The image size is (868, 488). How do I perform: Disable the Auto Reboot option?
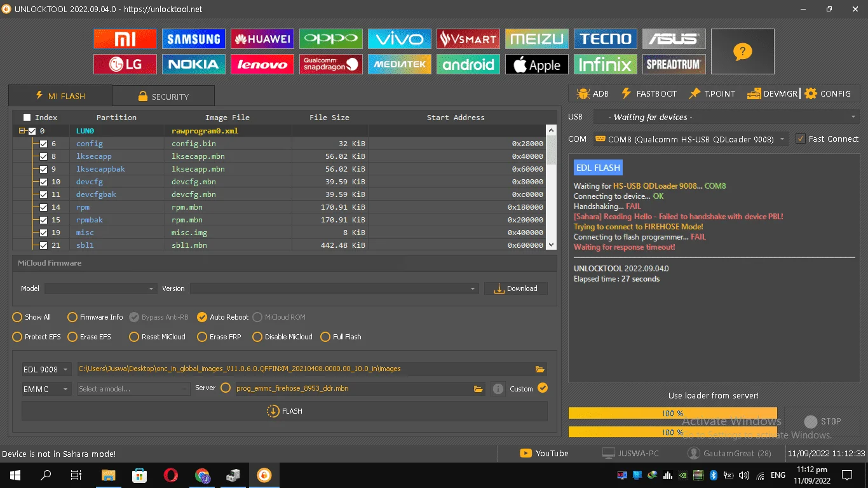(223, 317)
